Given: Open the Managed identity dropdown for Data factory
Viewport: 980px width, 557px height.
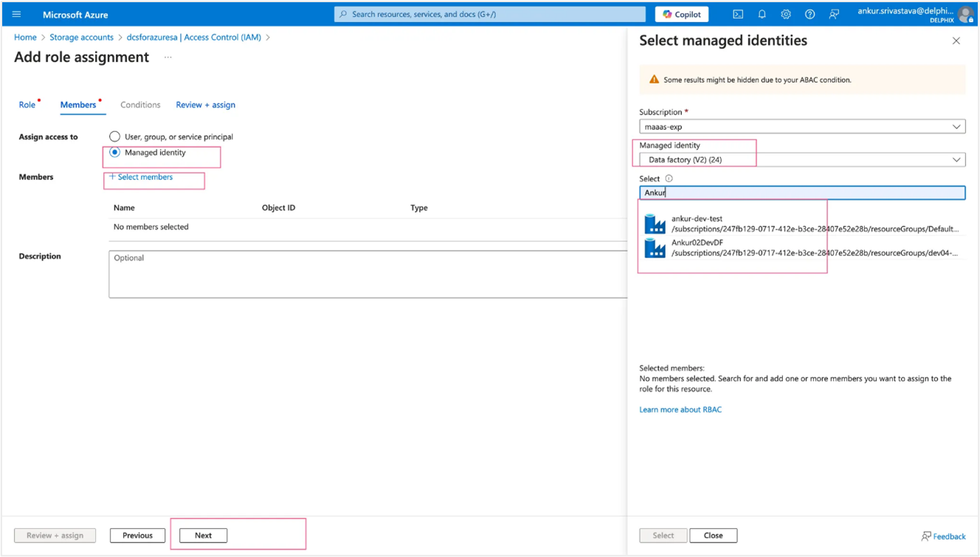Looking at the screenshot, I should click(x=801, y=159).
